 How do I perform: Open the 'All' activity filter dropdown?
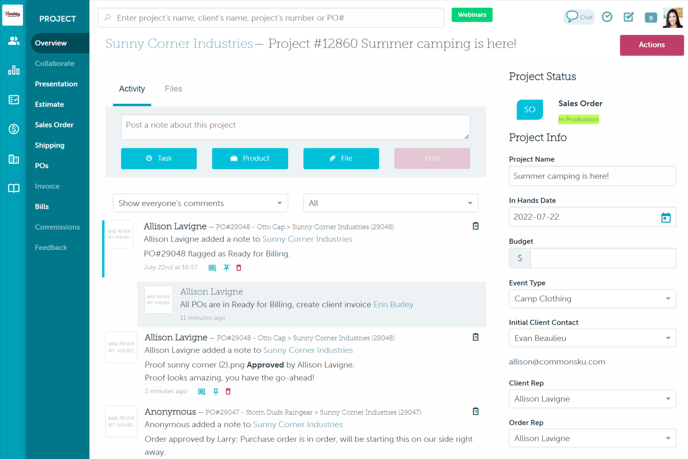coord(390,203)
